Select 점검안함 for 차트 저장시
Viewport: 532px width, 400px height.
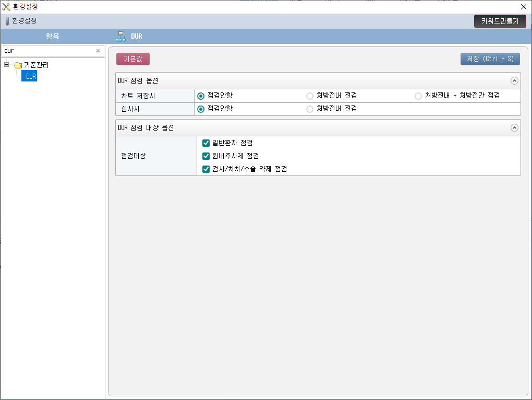click(x=201, y=96)
